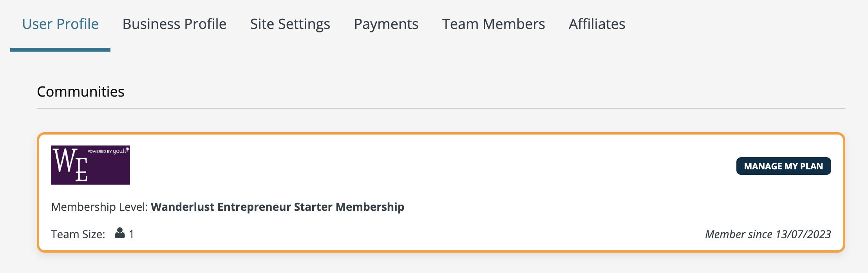Click the WE community logo thumbnail
The image size is (868, 273).
pos(90,165)
